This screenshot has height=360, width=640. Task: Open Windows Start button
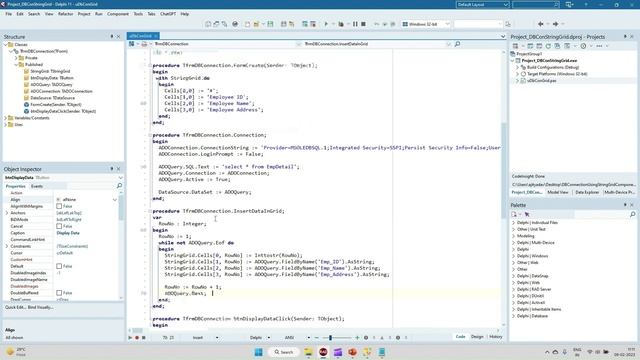258,352
